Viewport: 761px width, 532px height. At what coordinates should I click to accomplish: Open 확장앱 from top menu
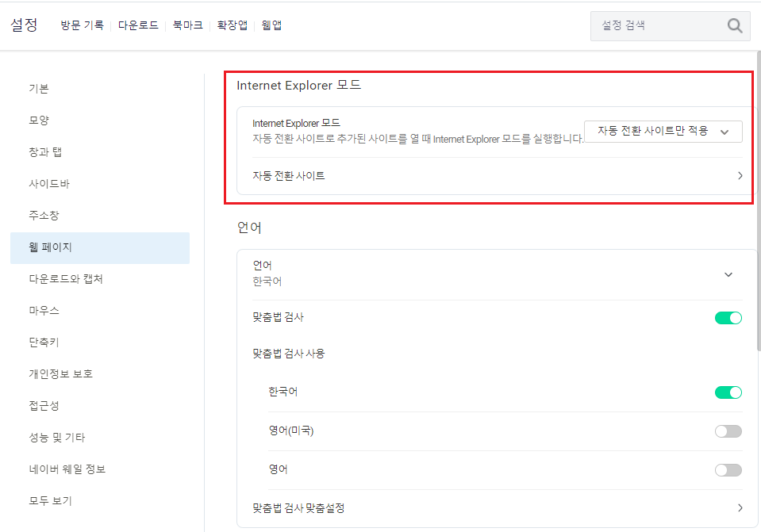[232, 25]
